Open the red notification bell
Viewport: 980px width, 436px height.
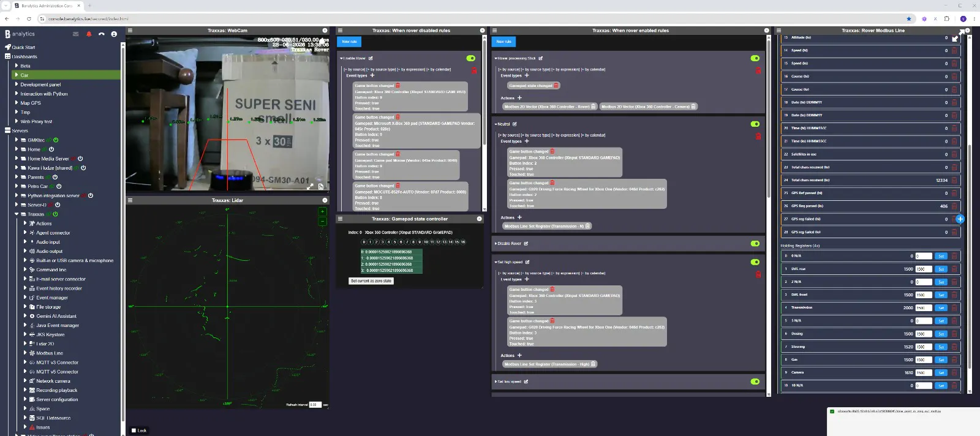[x=89, y=34]
